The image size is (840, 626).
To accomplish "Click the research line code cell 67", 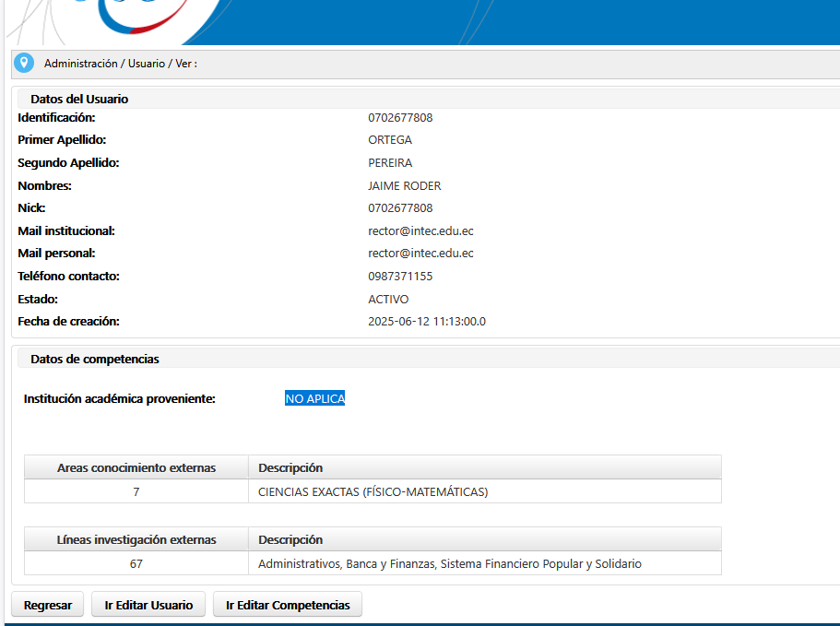I will pos(136,563).
